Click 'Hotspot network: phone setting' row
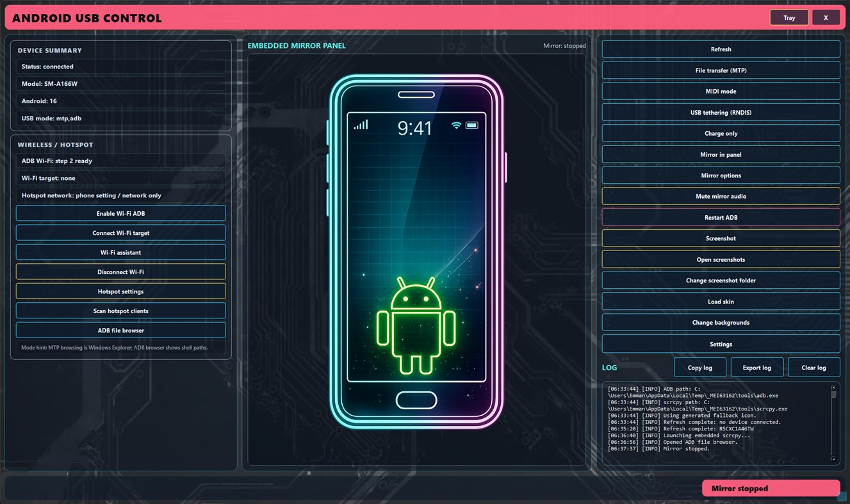Screen dimensions: 850x504 tap(121, 195)
